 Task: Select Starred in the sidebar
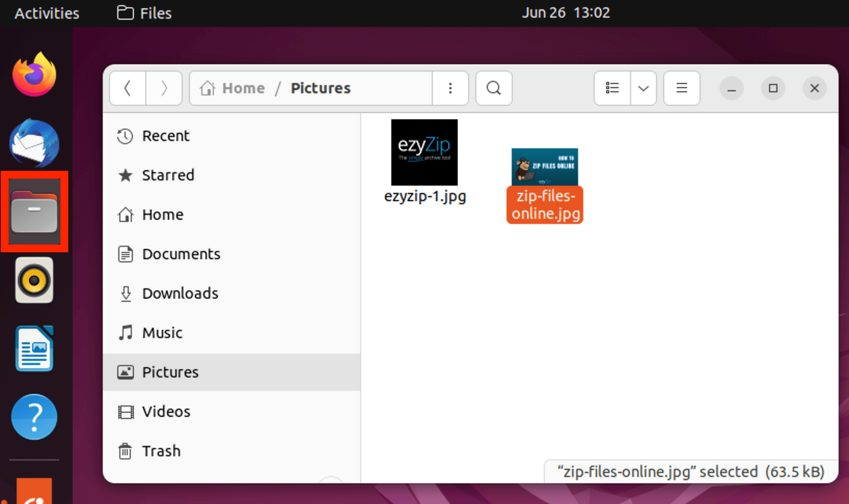[x=168, y=175]
